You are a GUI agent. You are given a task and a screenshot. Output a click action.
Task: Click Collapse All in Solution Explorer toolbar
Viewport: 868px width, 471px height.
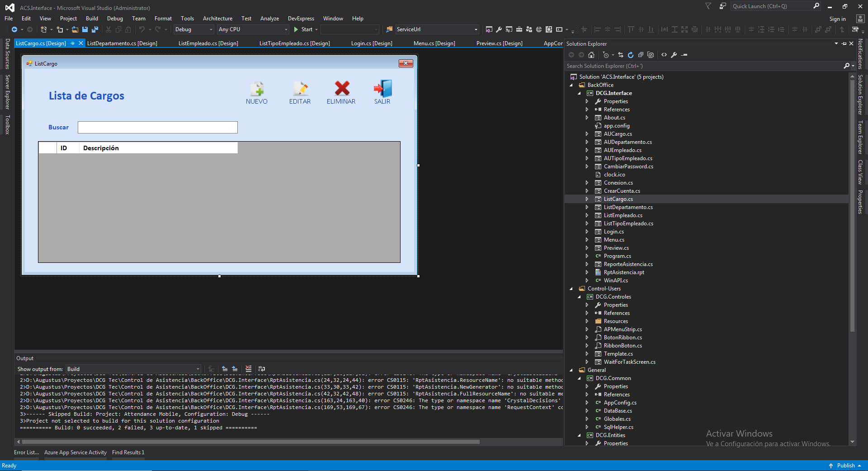click(641, 55)
